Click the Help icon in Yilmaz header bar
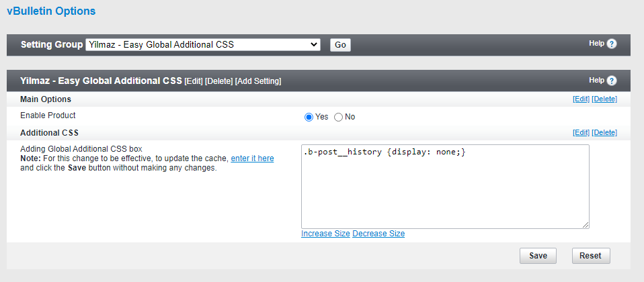The height and width of the screenshot is (282, 644). (x=611, y=81)
